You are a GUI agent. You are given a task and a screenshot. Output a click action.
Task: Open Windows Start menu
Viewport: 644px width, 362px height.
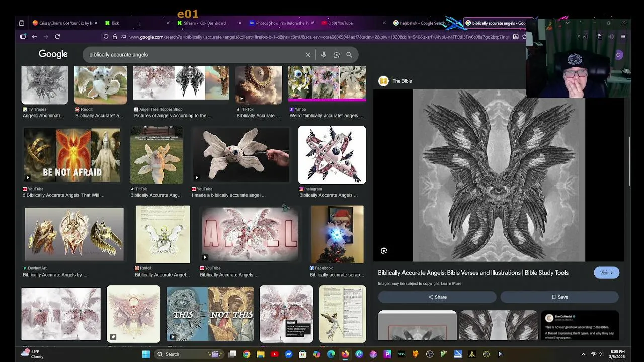click(146, 354)
